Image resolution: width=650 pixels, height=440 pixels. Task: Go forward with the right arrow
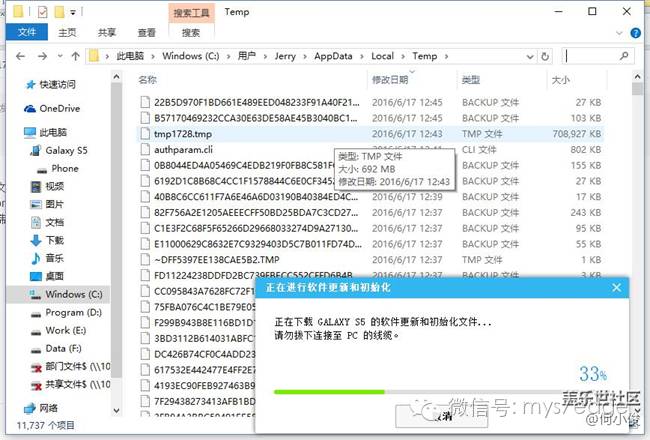(42, 56)
